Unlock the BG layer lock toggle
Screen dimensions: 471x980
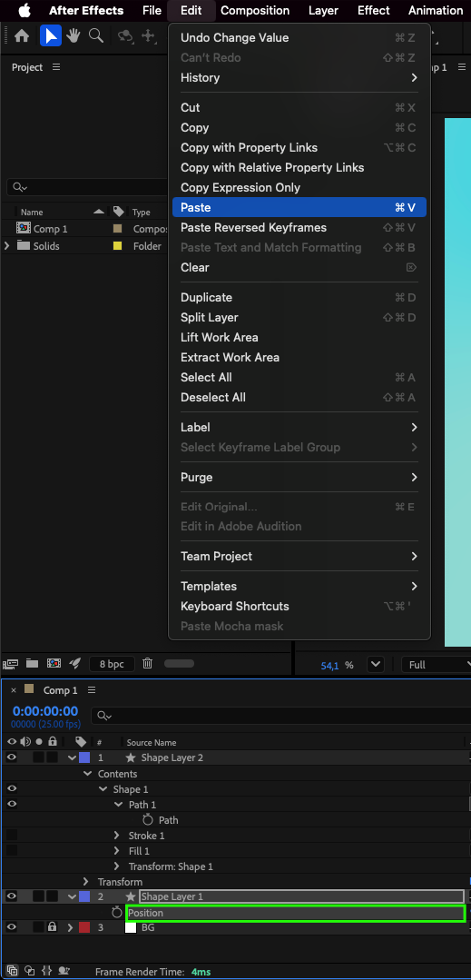coord(53,927)
